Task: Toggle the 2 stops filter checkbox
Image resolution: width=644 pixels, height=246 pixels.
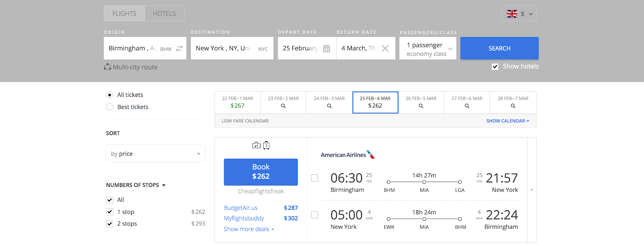Action: 109,224
